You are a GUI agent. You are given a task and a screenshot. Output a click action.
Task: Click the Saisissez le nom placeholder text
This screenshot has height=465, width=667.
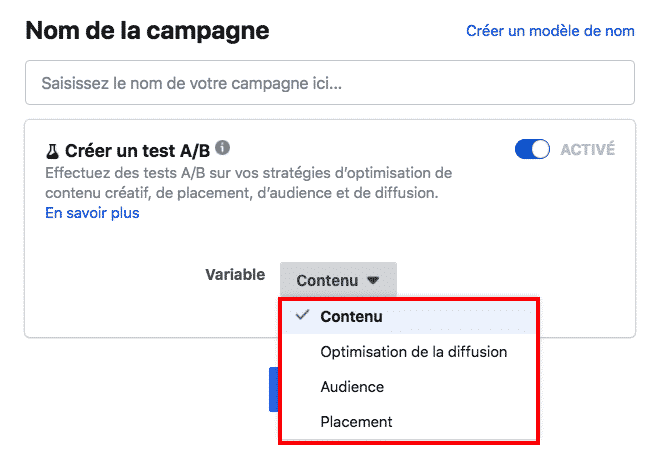pyautogui.click(x=191, y=83)
